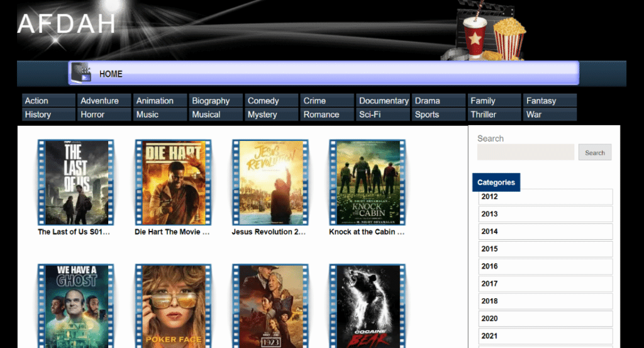Screen dimensions: 644x348
Task: Open the Knock at the Cabin poster
Action: pyautogui.click(x=368, y=182)
